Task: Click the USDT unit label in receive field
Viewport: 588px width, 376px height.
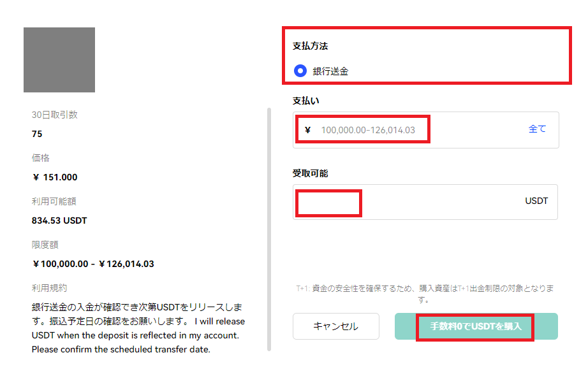Action: [x=536, y=201]
